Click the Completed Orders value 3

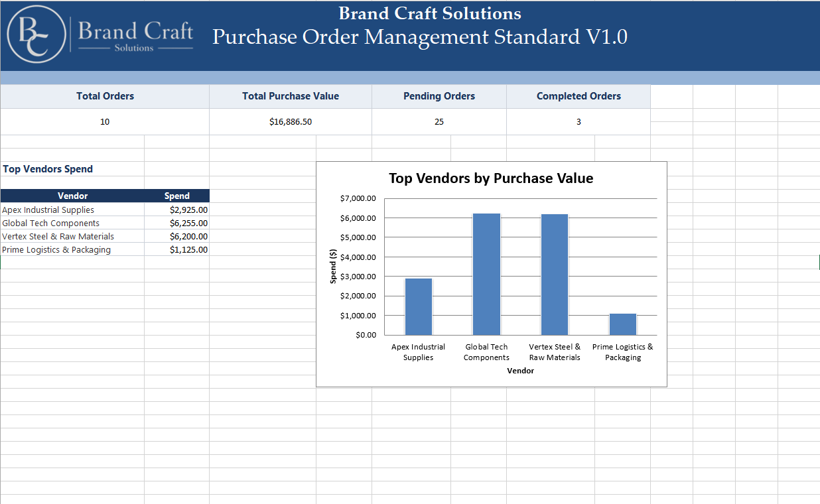pos(579,122)
